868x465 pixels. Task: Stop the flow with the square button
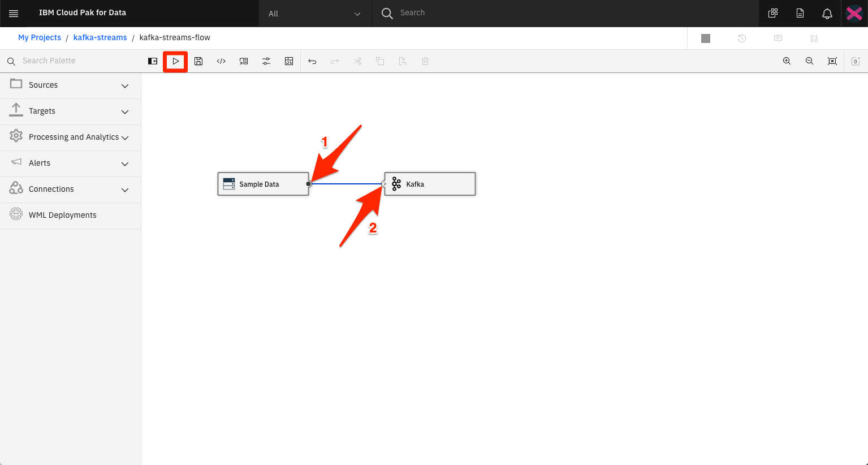[706, 38]
